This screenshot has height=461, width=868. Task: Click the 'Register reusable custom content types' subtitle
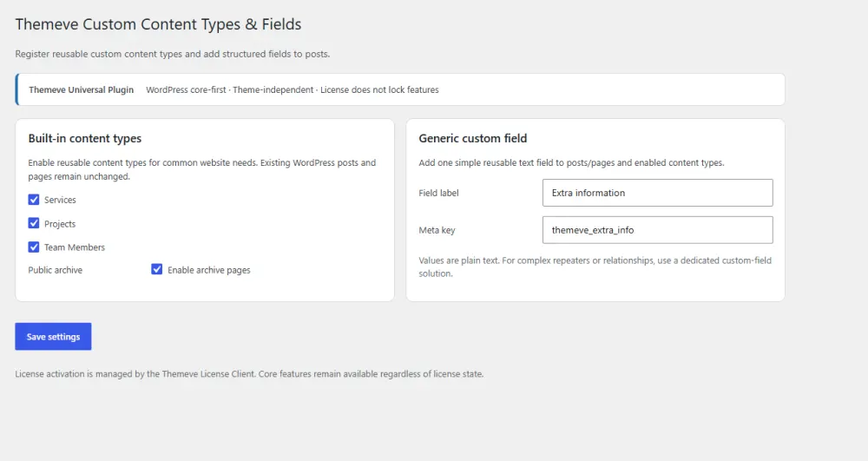[172, 54]
